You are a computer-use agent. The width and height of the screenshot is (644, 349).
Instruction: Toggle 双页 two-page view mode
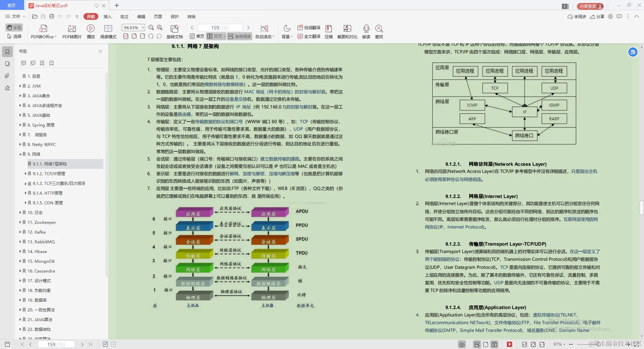pos(215,36)
